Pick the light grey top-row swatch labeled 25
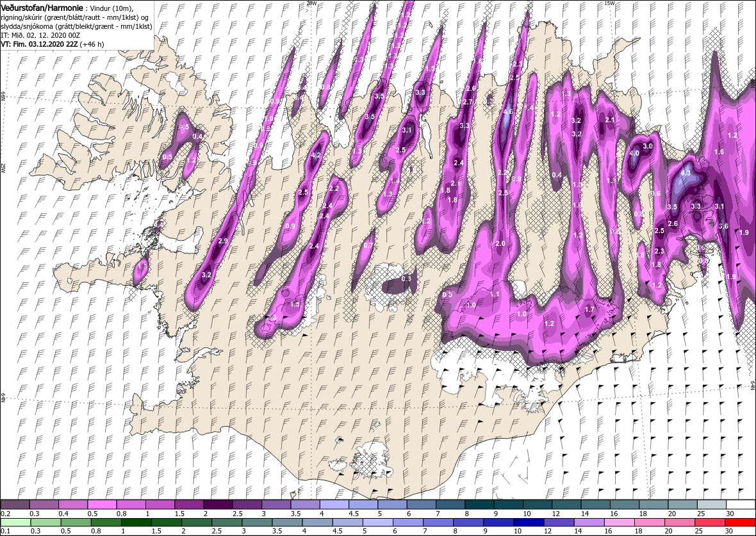The image size is (756, 536). tap(712, 505)
